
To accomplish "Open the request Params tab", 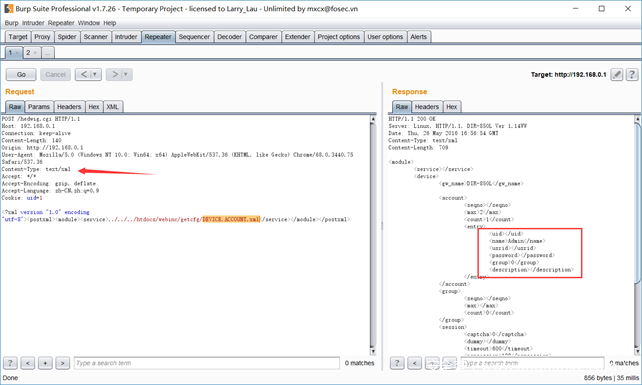I will [39, 107].
